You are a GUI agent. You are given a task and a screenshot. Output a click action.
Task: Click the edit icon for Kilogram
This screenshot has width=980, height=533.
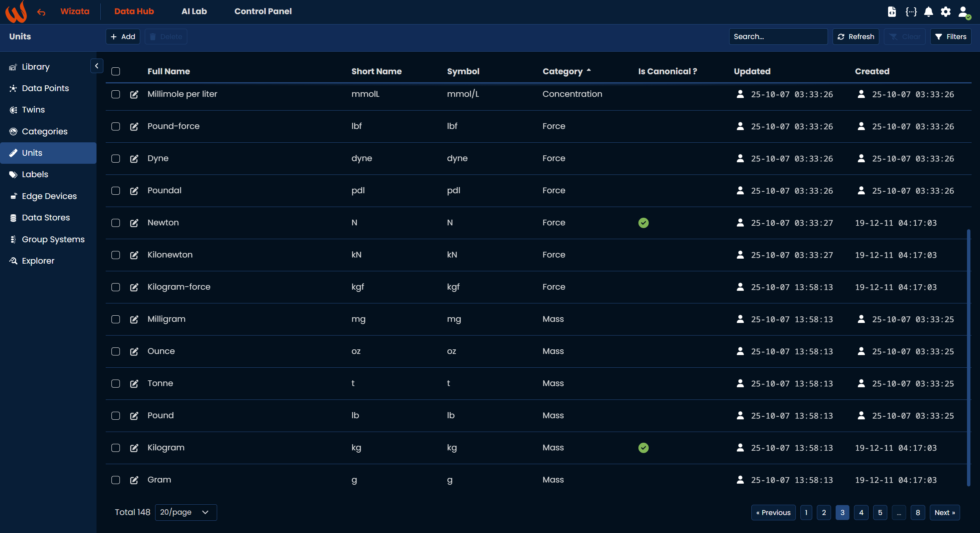pos(134,448)
